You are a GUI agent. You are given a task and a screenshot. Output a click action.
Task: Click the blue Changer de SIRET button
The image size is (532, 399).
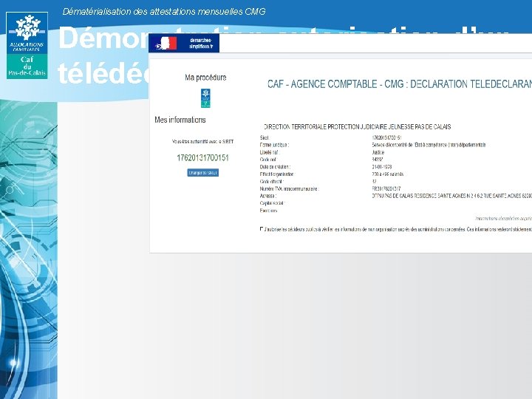[203, 173]
